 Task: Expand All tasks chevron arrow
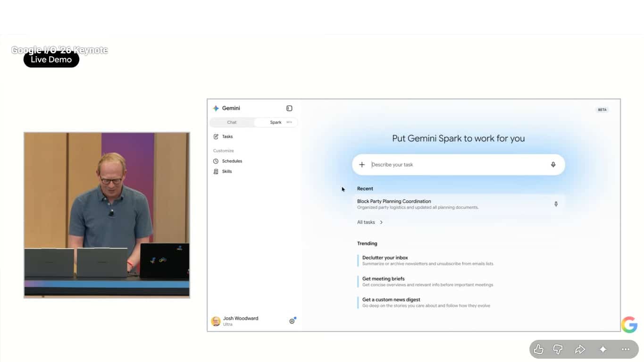pyautogui.click(x=381, y=222)
